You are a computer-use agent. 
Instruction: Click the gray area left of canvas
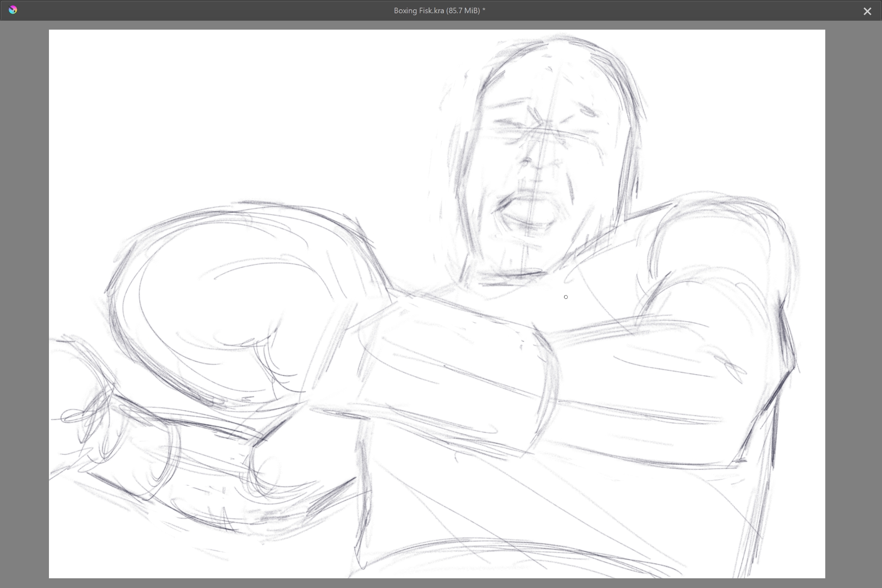tap(24, 304)
